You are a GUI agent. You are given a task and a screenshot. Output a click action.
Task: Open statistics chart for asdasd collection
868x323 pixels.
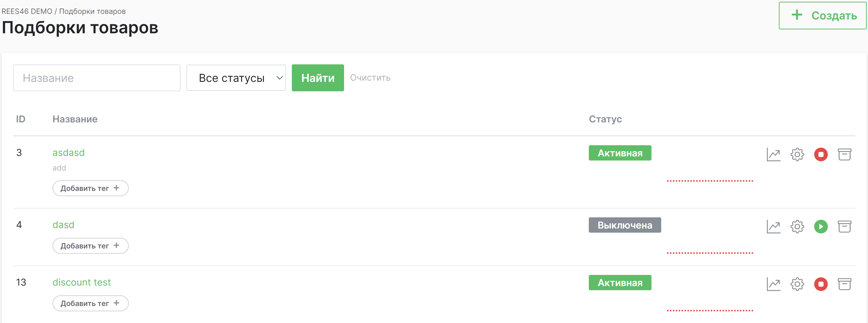pos(773,155)
